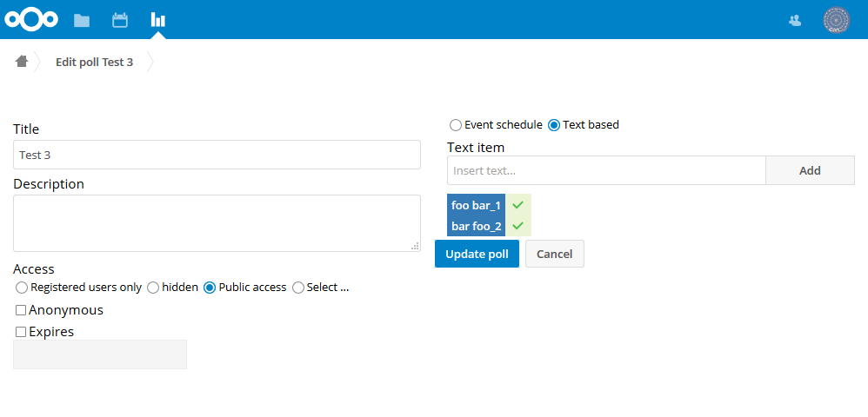Focus the Insert text input field
Image resolution: width=868 pixels, height=417 pixels.
pyautogui.click(x=606, y=170)
